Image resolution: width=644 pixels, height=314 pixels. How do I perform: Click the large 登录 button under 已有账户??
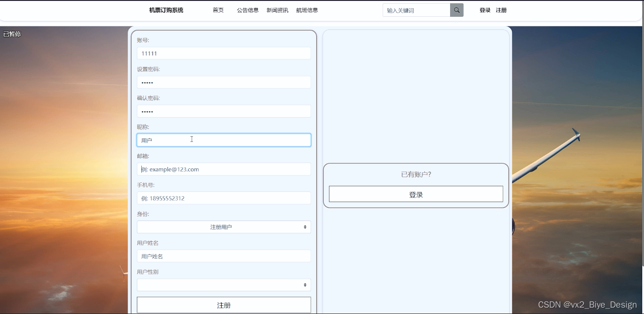(x=416, y=194)
